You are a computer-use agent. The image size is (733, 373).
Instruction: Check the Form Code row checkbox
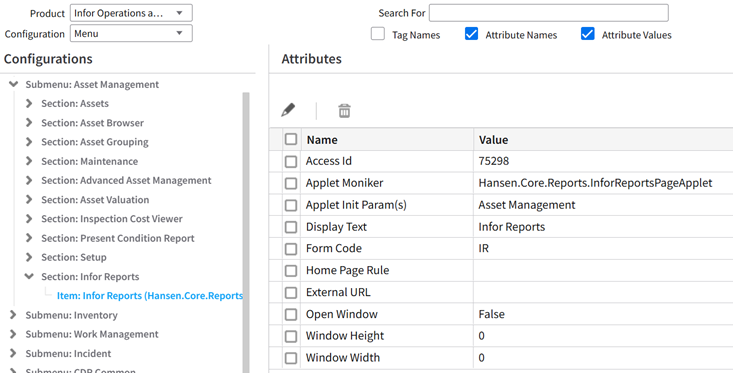click(291, 249)
